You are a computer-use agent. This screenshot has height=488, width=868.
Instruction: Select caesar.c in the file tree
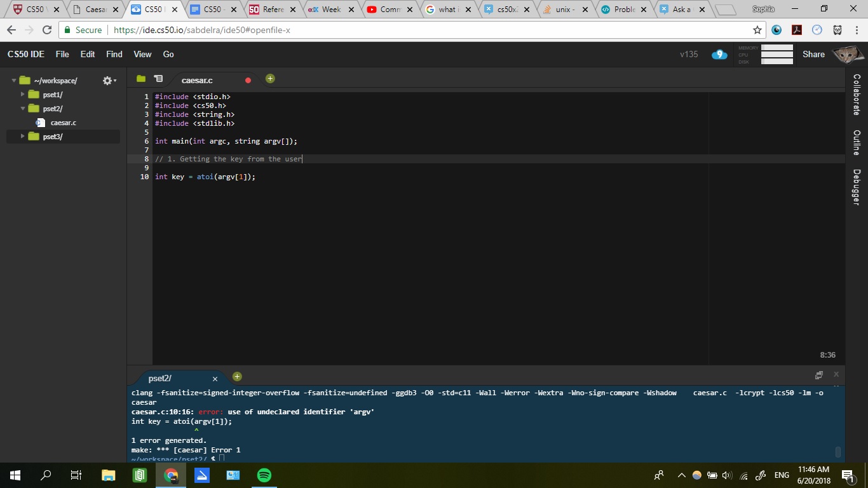pyautogui.click(x=64, y=123)
